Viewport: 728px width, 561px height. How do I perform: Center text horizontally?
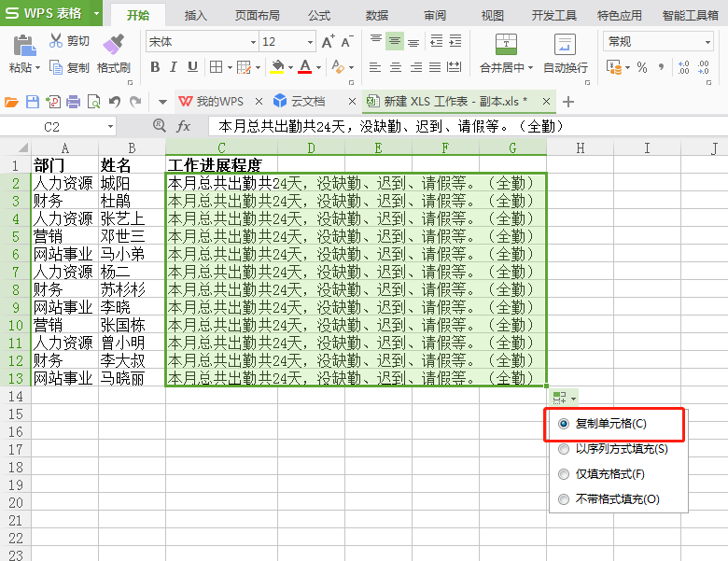point(396,67)
